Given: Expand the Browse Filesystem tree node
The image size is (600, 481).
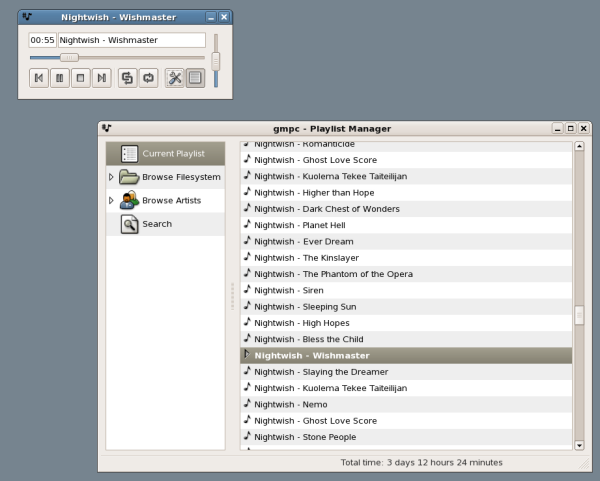Looking at the screenshot, I should coord(112,177).
